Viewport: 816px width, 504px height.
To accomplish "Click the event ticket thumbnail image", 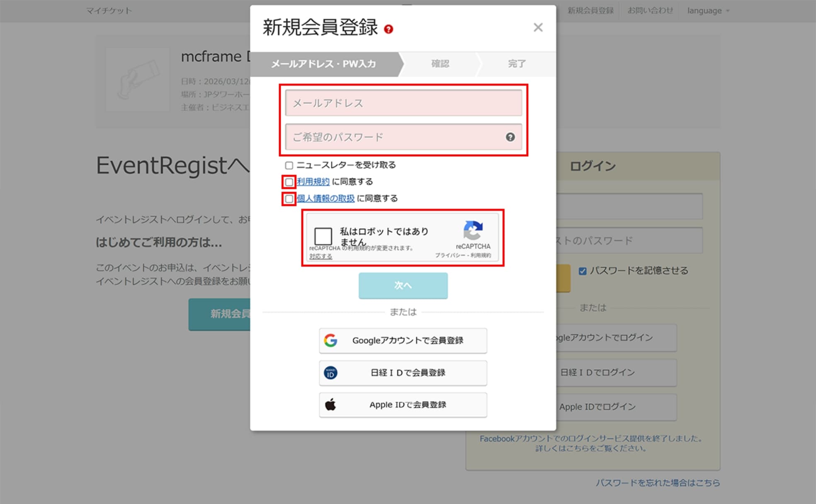I will [x=137, y=80].
